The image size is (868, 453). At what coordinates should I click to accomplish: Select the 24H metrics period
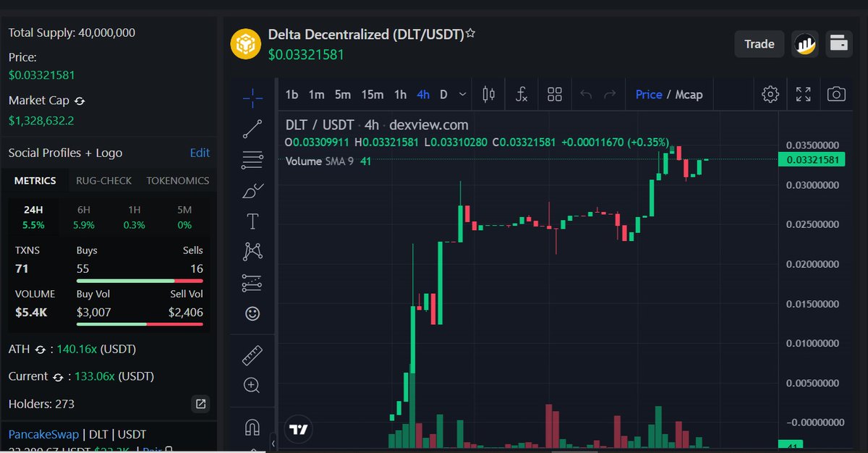[33, 217]
